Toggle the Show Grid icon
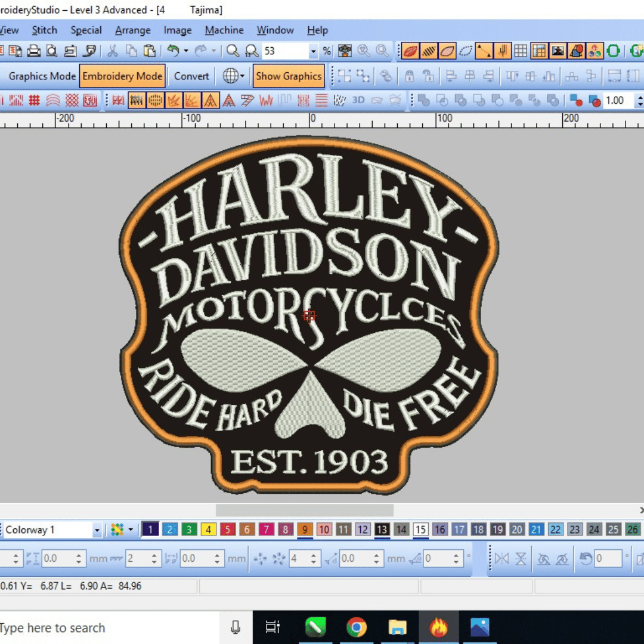The width and height of the screenshot is (644, 644). [521, 51]
